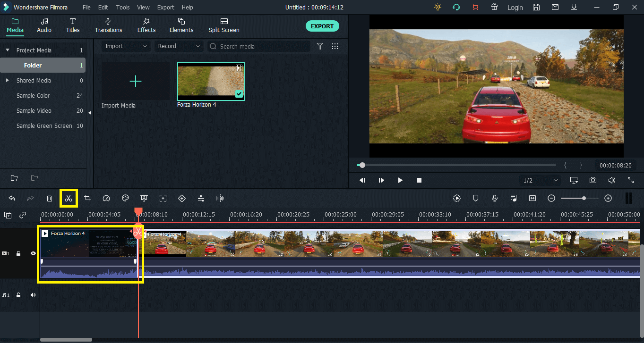Toggle video track 1 eye visibility
This screenshot has width=644, height=343.
point(33,253)
